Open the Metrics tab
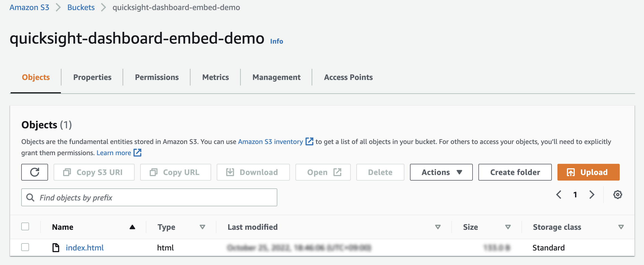644x265 pixels. pyautogui.click(x=215, y=77)
